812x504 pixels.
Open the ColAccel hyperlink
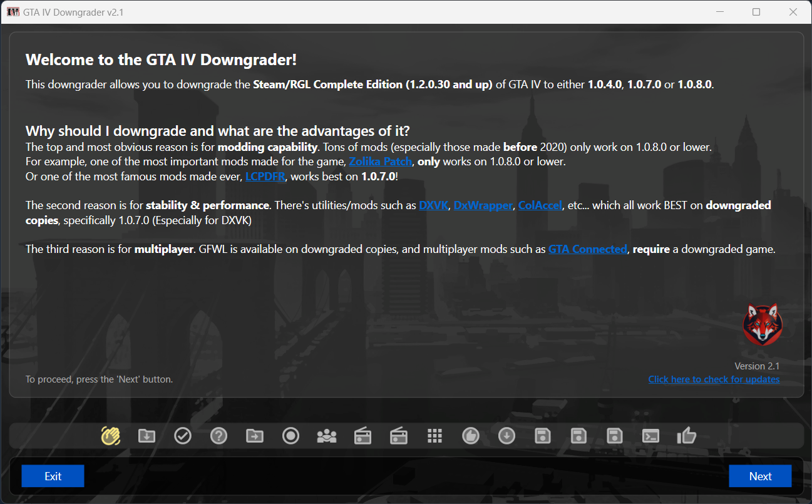pyautogui.click(x=540, y=205)
